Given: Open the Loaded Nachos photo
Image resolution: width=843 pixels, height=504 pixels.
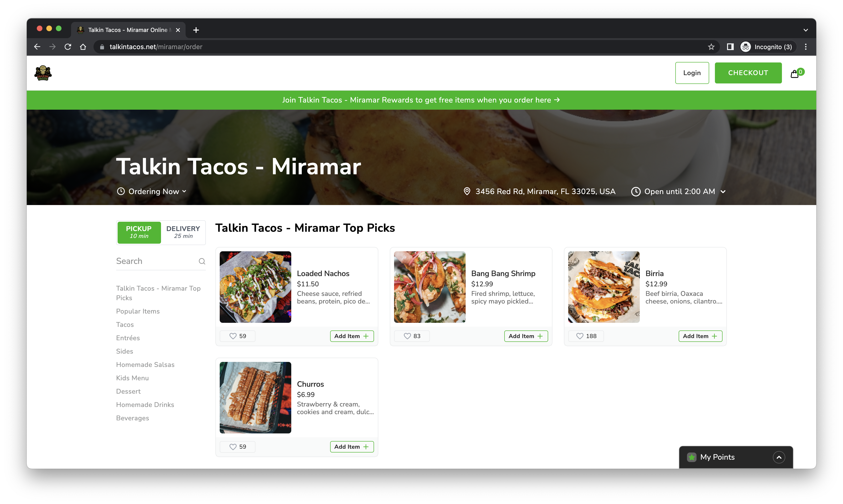Looking at the screenshot, I should coord(255,287).
